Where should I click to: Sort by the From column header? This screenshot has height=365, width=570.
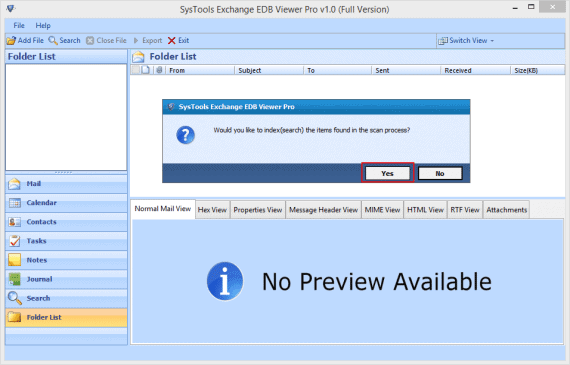[200, 70]
